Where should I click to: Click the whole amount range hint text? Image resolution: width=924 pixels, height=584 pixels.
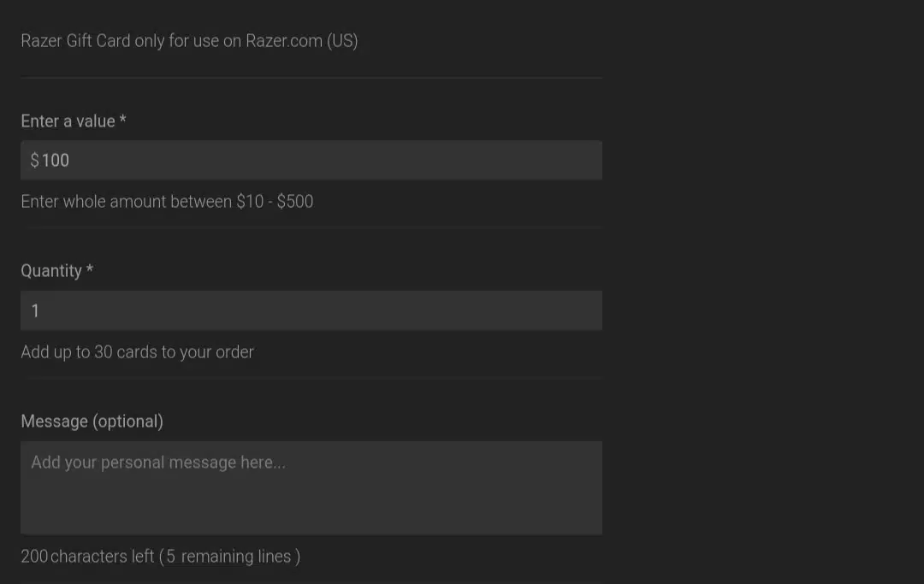[x=167, y=202]
